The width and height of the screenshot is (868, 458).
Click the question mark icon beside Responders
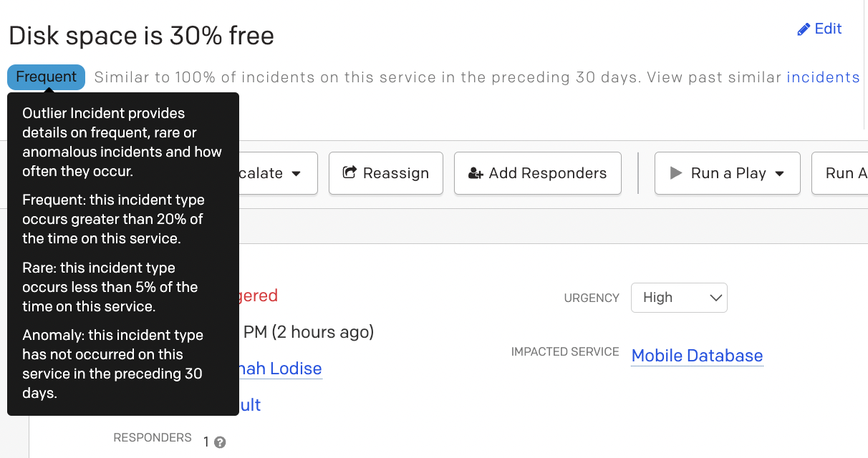220,442
